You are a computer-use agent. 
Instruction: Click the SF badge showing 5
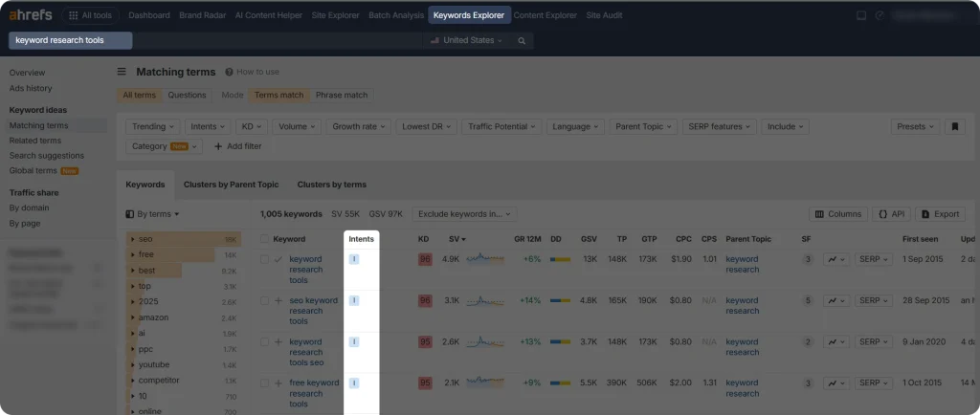click(808, 301)
